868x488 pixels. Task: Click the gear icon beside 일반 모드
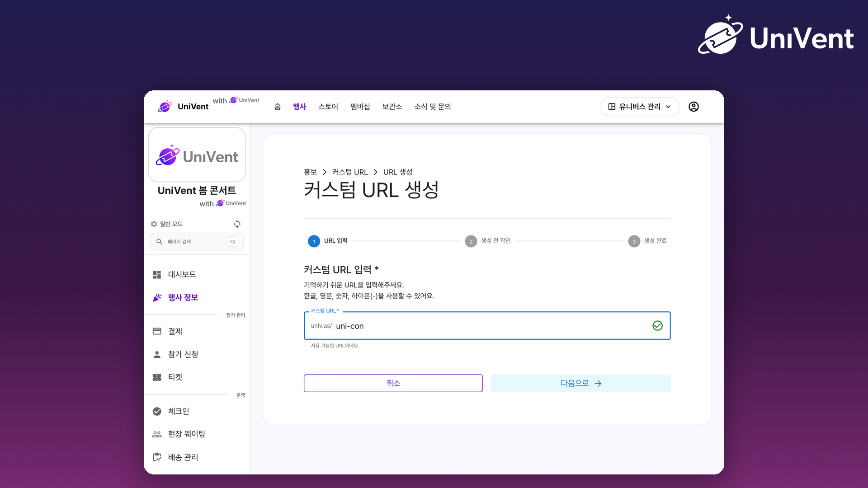click(154, 224)
